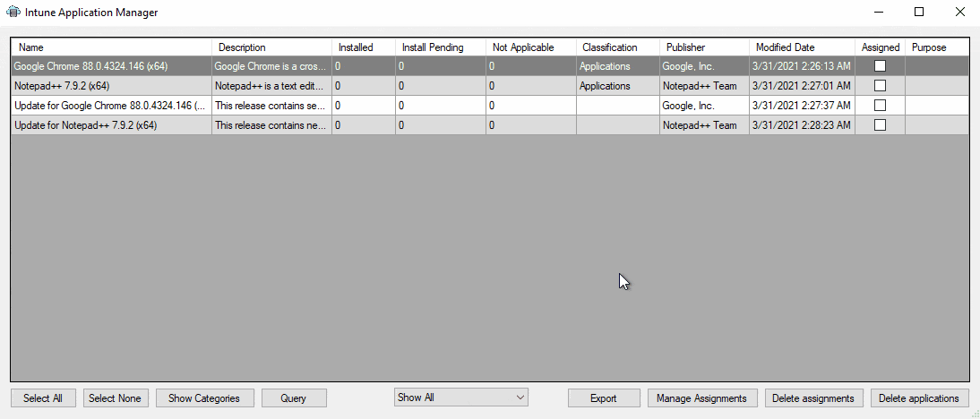This screenshot has width=980, height=419.
Task: Open the Show All filter dropdown
Action: (x=461, y=398)
